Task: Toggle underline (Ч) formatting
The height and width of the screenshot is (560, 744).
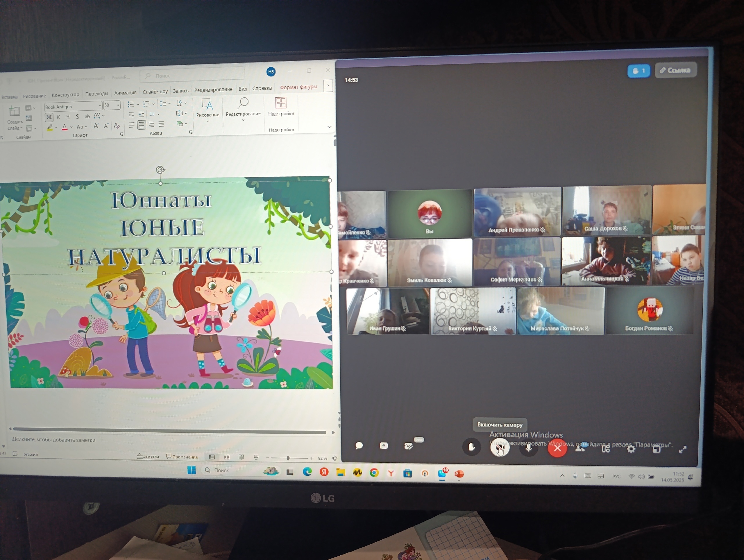Action: pyautogui.click(x=68, y=117)
